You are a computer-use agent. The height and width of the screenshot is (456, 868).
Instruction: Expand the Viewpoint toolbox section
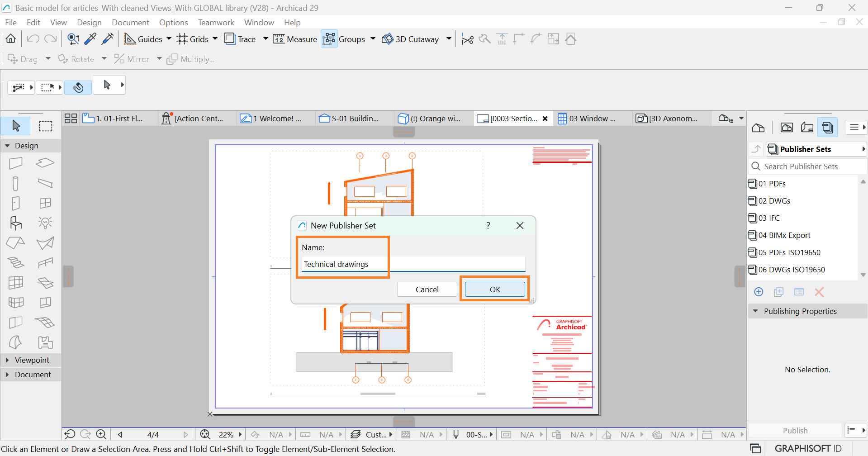[x=7, y=360]
